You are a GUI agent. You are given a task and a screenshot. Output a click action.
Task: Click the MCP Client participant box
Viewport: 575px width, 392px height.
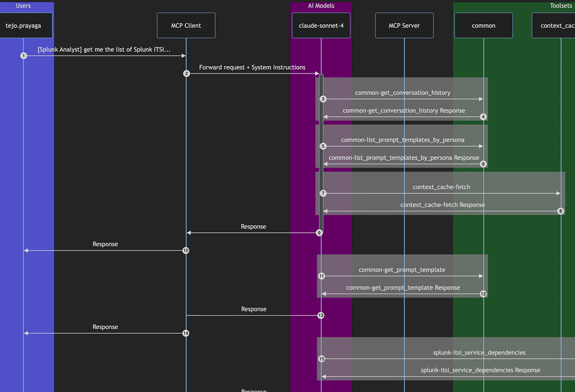click(186, 25)
